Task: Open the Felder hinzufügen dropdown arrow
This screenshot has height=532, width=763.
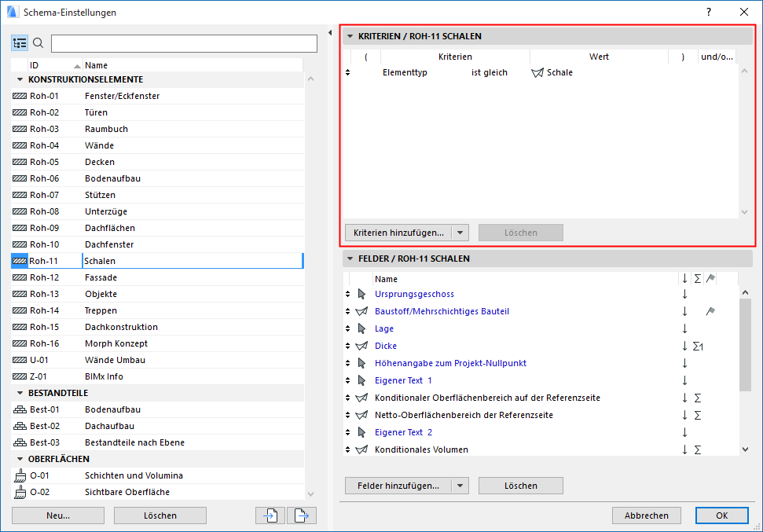Action: click(x=460, y=486)
